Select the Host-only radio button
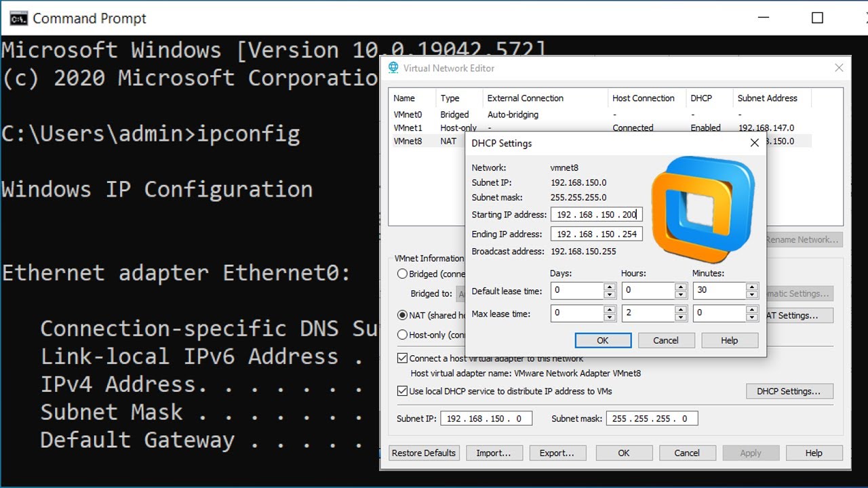The height and width of the screenshot is (488, 868). point(403,335)
